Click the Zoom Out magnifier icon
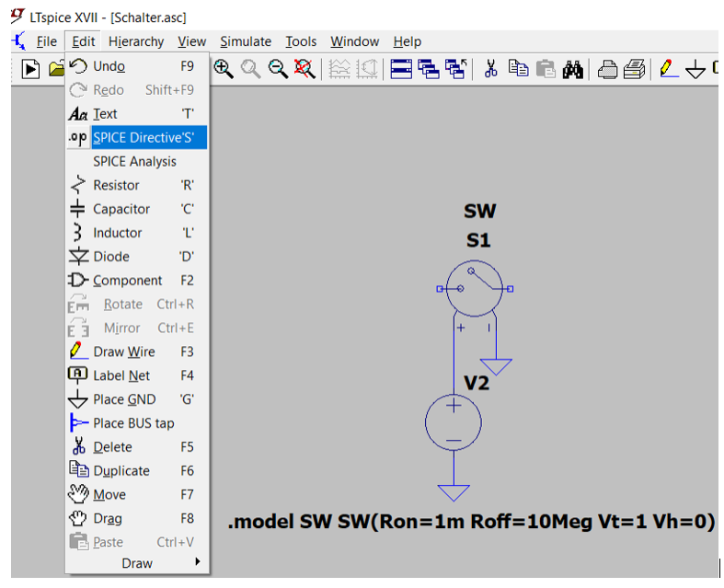Screen dimensions: 724x588 pos(279,69)
